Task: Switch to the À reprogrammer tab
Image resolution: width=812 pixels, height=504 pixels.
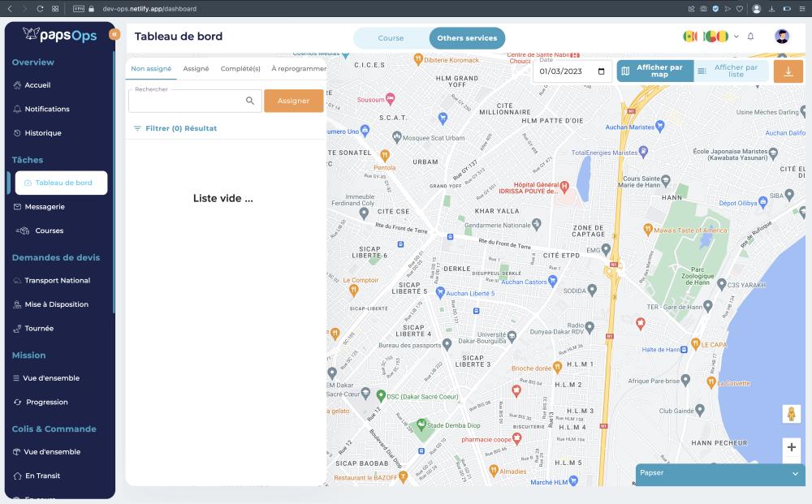Action: 299,68
